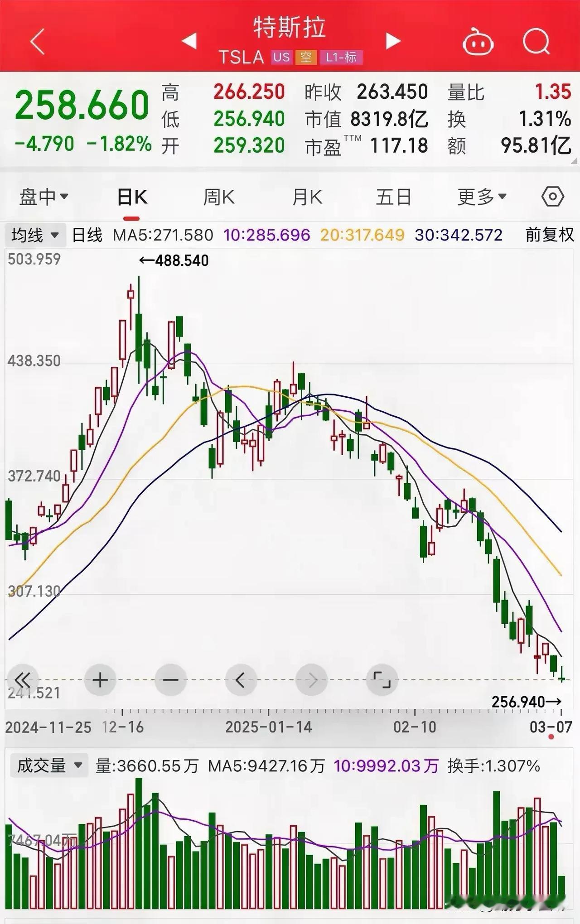Tap the high value 266.250
Viewport: 580px width, 924px height.
249,92
